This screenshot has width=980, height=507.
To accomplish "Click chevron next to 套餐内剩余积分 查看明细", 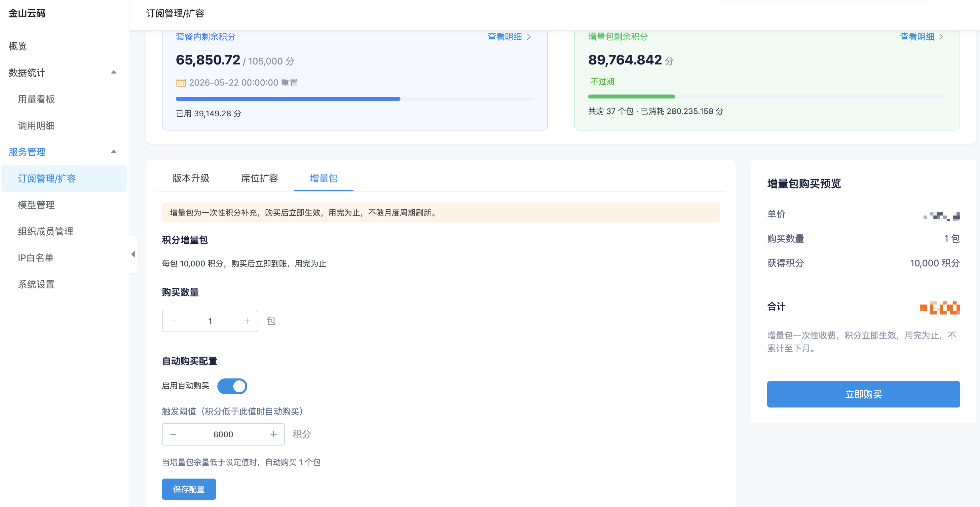I will [529, 37].
